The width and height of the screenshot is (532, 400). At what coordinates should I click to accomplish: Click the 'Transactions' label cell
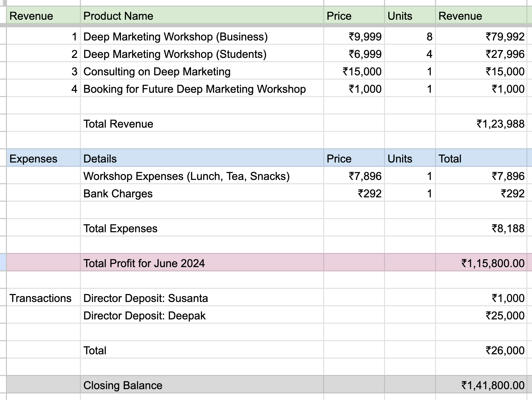click(x=43, y=298)
